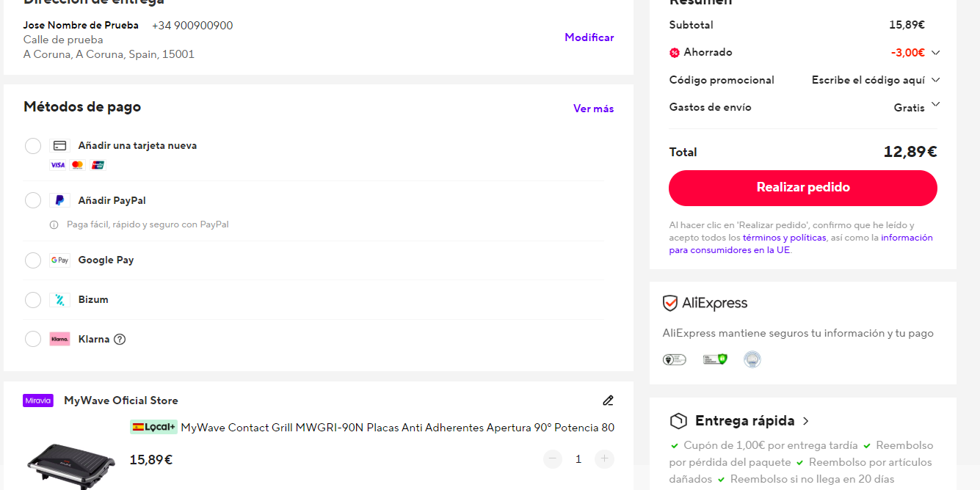Click the PayPal logo icon
Image resolution: width=980 pixels, height=490 pixels.
tap(59, 200)
